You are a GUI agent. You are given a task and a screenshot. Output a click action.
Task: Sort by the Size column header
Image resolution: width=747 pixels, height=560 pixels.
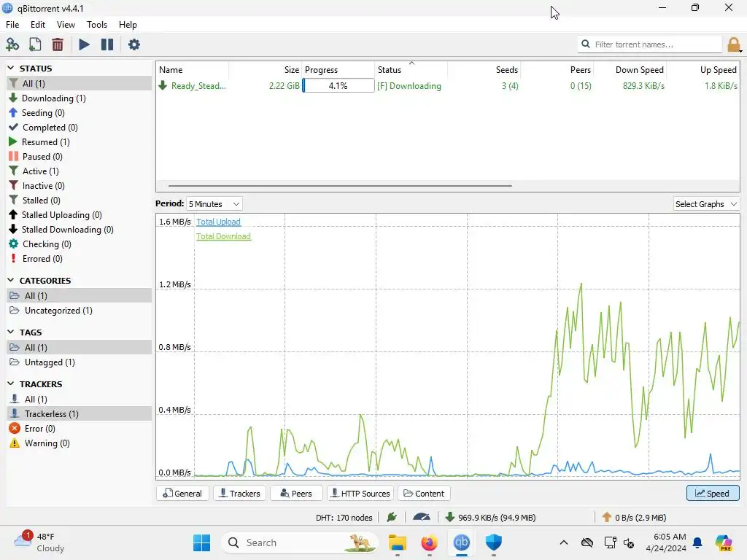[x=265, y=70]
